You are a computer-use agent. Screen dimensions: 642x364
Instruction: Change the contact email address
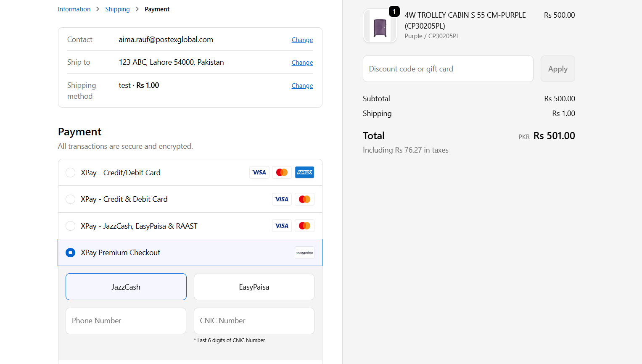coord(302,40)
